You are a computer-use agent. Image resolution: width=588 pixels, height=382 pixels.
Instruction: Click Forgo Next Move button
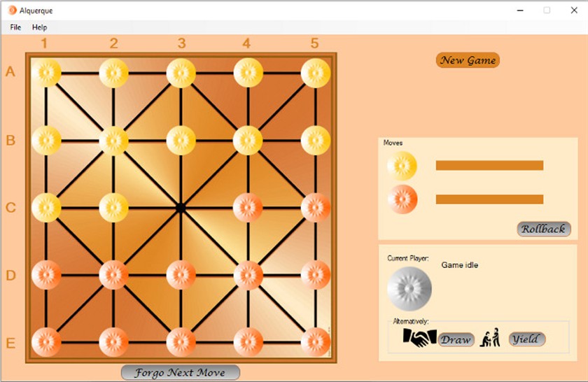tap(181, 372)
